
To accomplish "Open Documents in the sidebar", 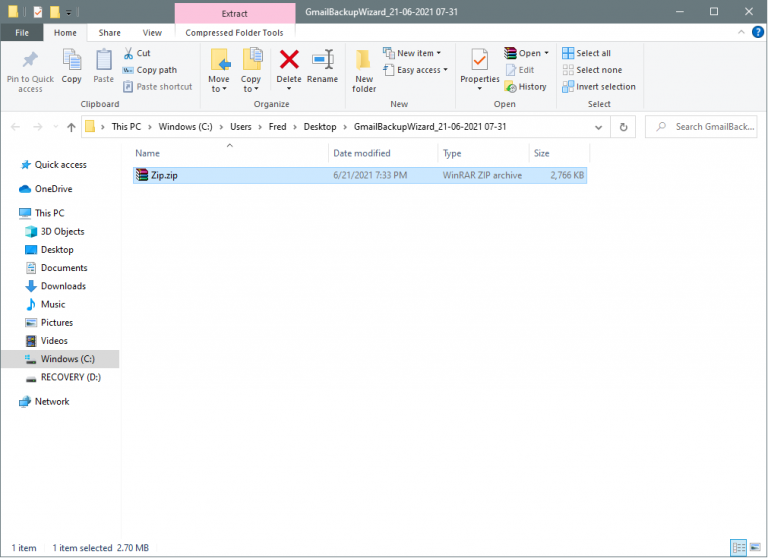I will click(x=57, y=268).
